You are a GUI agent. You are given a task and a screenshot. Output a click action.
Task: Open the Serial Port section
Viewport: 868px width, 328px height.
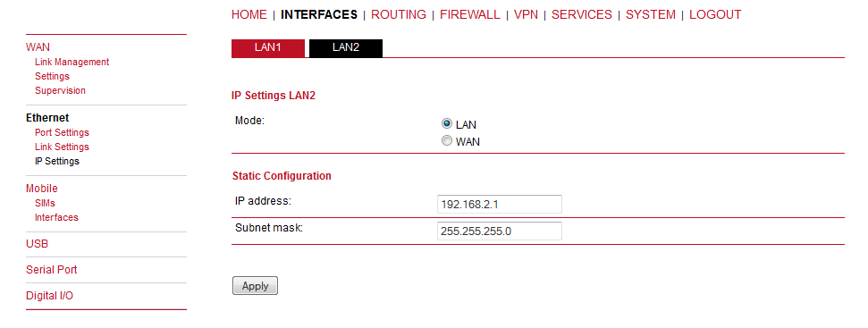point(52,270)
